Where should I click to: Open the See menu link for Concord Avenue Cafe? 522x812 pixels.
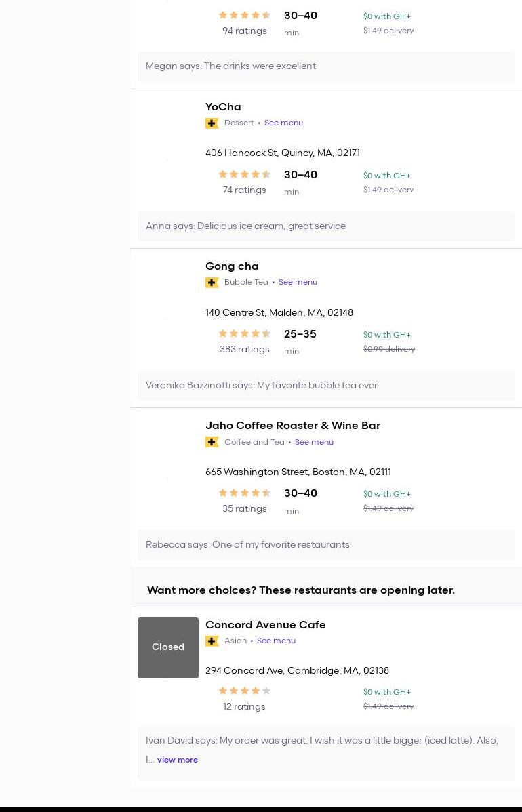click(276, 641)
